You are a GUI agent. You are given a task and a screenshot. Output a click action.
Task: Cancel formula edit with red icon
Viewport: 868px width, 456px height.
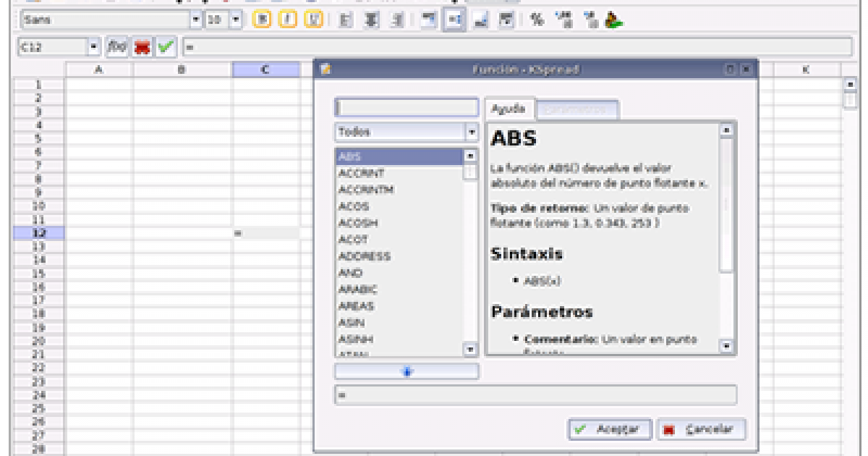click(142, 47)
